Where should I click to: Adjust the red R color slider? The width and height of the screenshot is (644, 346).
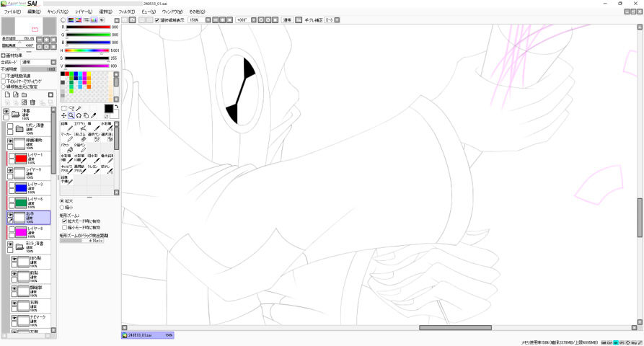click(x=88, y=27)
